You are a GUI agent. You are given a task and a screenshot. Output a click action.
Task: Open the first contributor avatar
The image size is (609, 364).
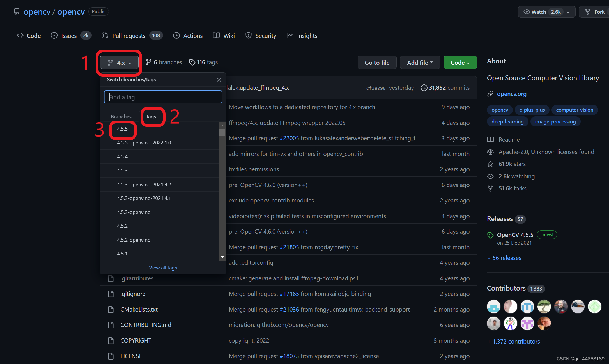point(494,307)
